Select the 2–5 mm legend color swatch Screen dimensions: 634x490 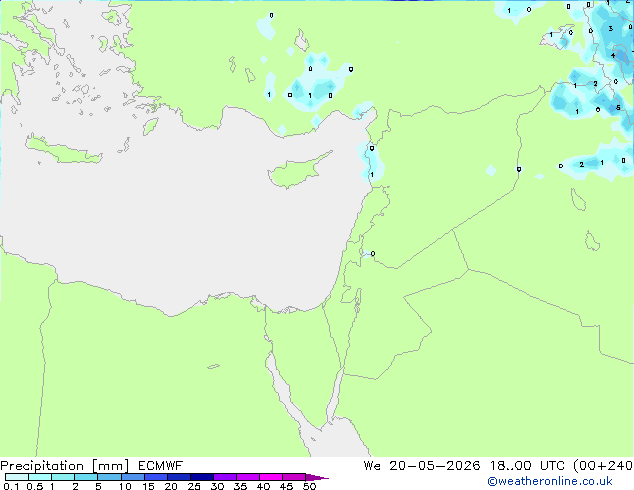click(86, 477)
